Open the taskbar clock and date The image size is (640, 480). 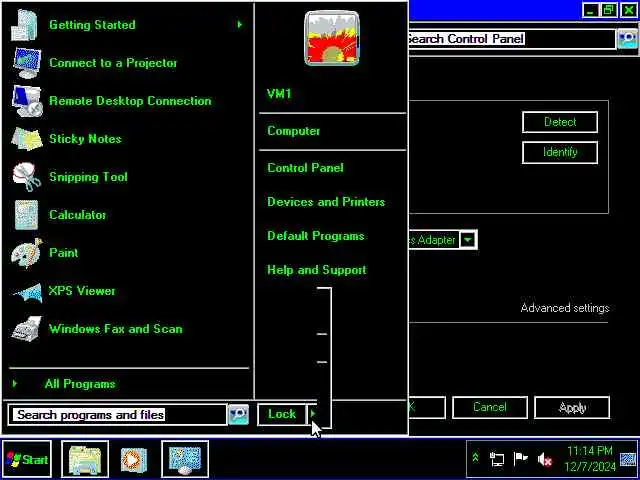click(590, 459)
